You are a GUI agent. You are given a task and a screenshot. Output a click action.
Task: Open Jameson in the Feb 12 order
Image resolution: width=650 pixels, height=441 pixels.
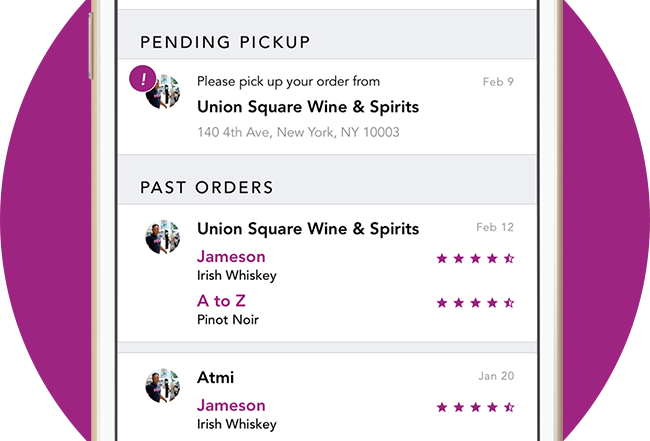click(231, 257)
